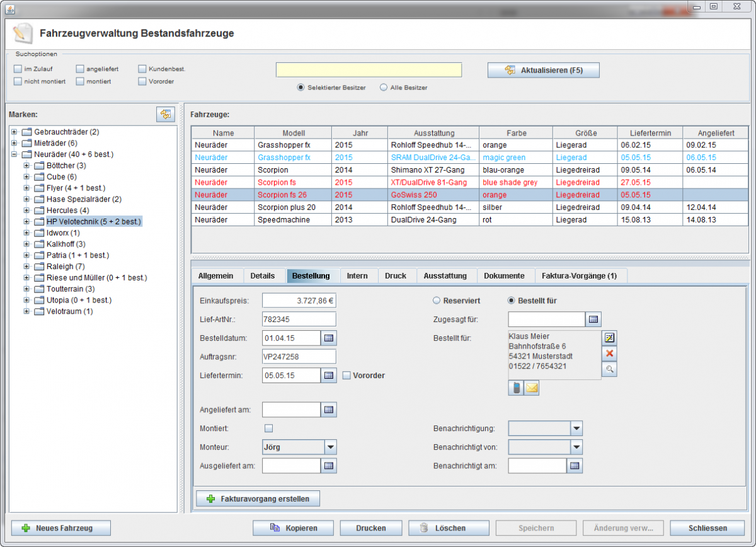Tick the Montiert checkbox
This screenshot has height=547, width=756.
pyautogui.click(x=269, y=429)
